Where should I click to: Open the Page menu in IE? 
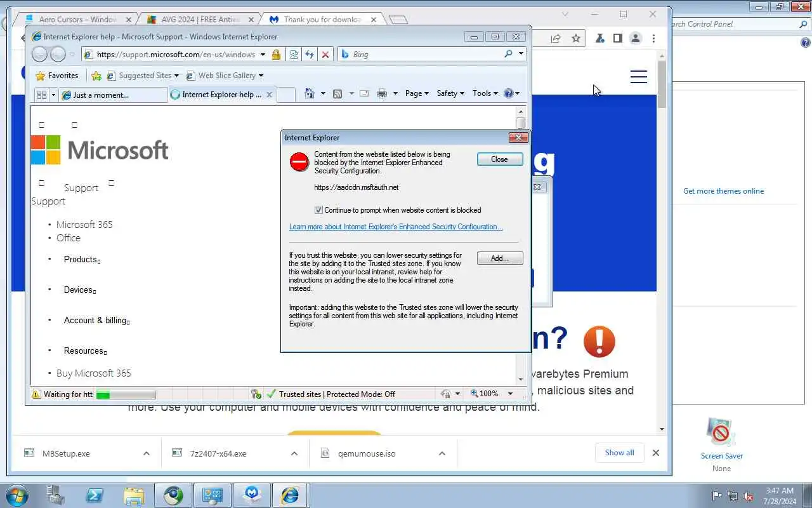point(417,93)
